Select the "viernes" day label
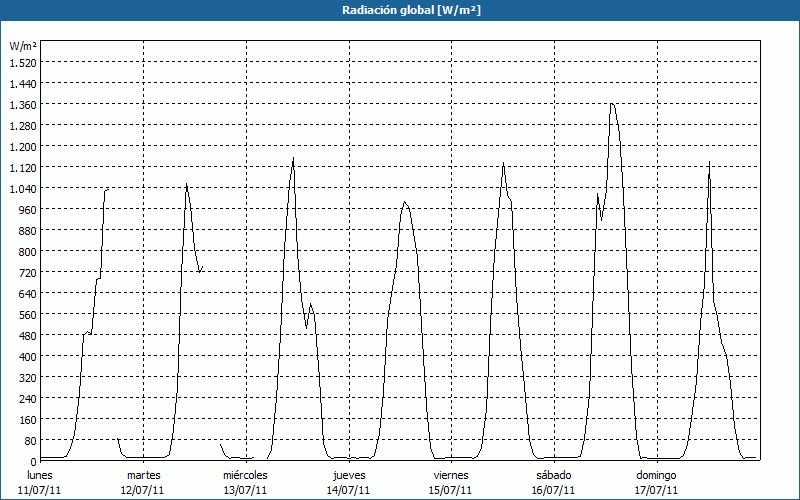The width and height of the screenshot is (800, 500). (x=451, y=475)
